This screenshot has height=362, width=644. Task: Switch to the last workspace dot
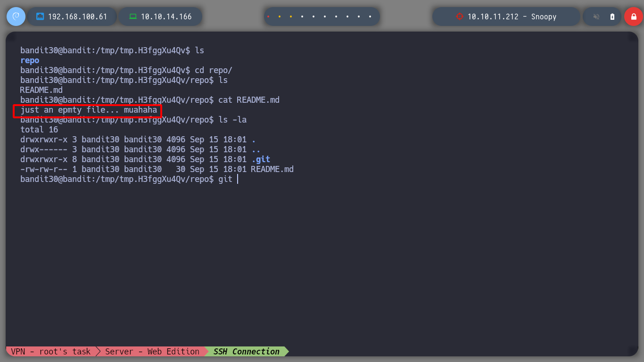(370, 16)
